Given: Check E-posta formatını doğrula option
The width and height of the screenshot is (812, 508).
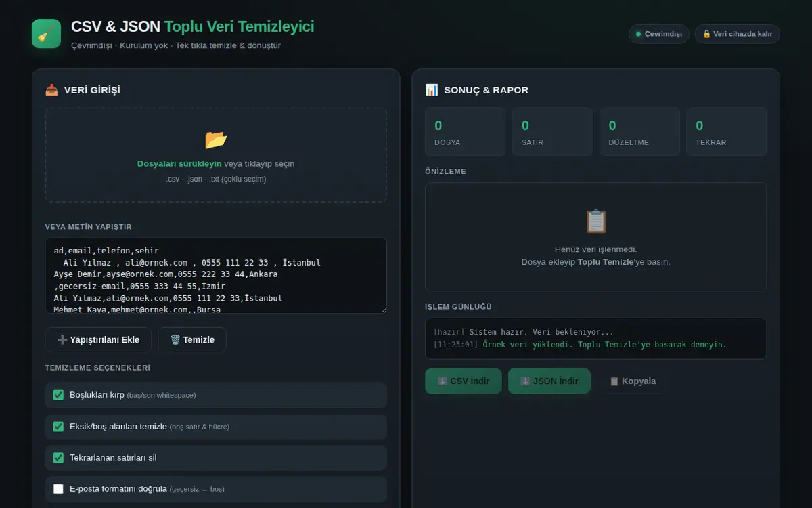Looking at the screenshot, I should (x=58, y=489).
